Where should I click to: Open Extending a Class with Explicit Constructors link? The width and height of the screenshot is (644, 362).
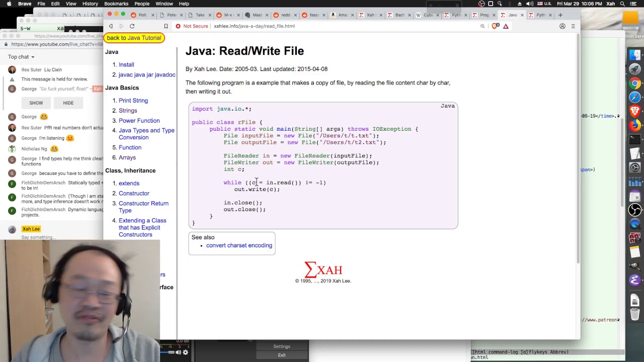click(142, 227)
